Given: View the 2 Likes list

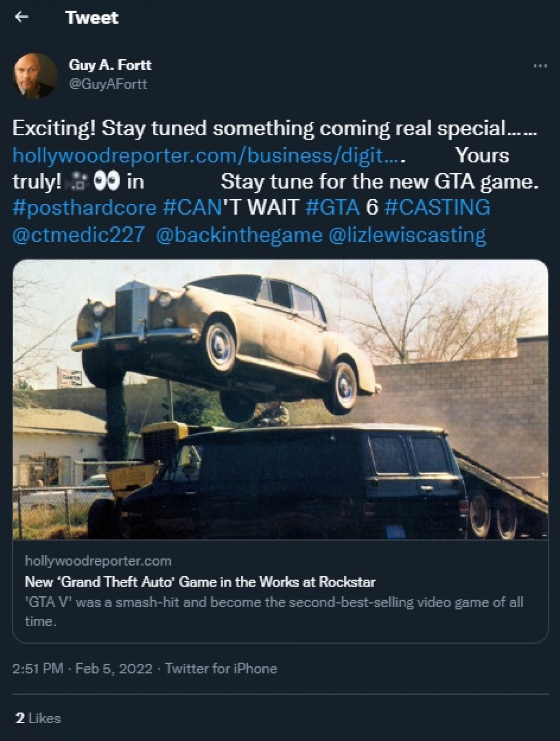Looking at the screenshot, I should (38, 718).
